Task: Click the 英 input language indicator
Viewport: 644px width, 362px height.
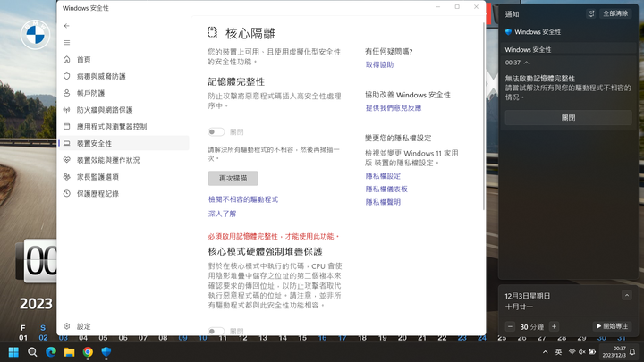Action: [558, 352]
